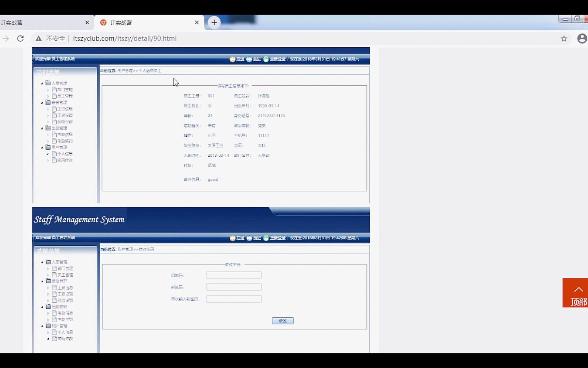This screenshot has width=588, height=368.
Task: Select 部门管理 label on password change page
Action: [x=65, y=269]
